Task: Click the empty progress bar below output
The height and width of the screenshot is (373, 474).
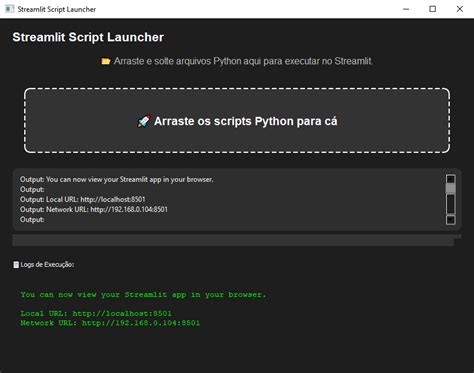Action: [233, 240]
